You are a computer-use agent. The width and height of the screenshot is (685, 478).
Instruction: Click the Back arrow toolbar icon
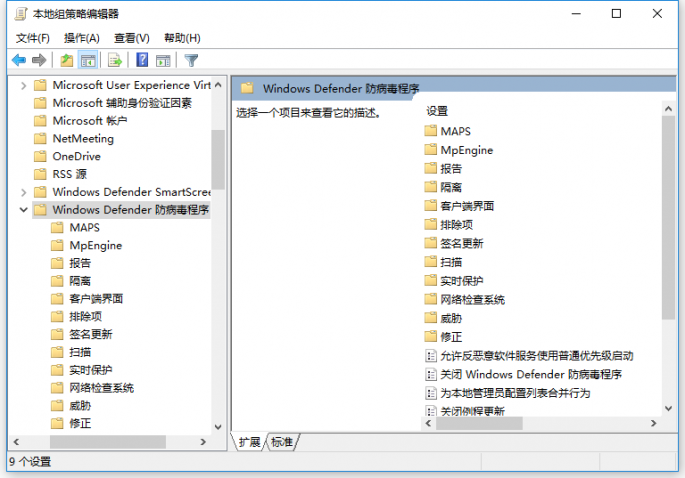19,60
